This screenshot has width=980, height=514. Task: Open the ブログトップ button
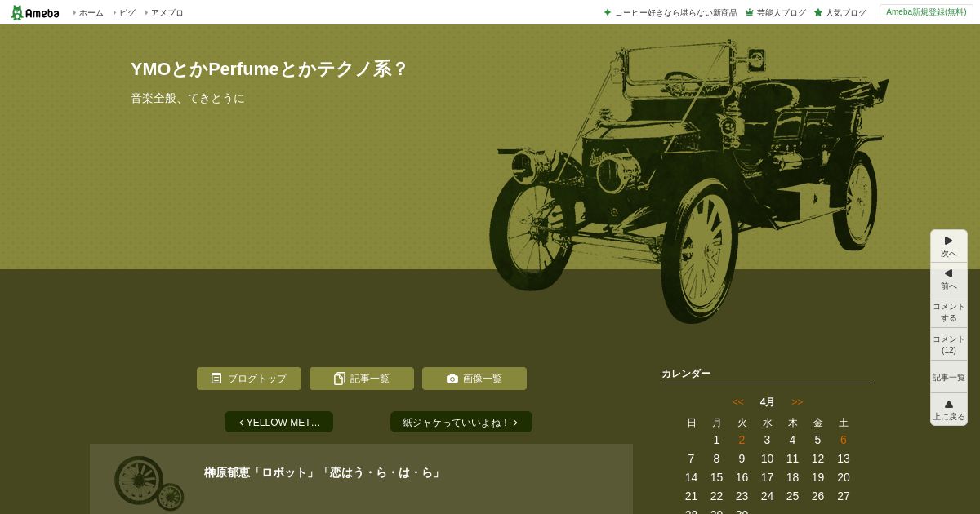(249, 379)
